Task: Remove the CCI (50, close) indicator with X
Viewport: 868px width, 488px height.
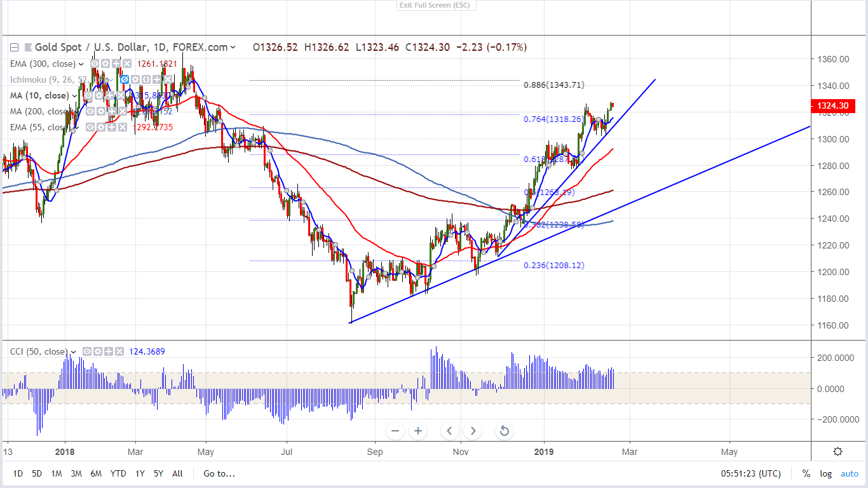Action: coord(119,351)
